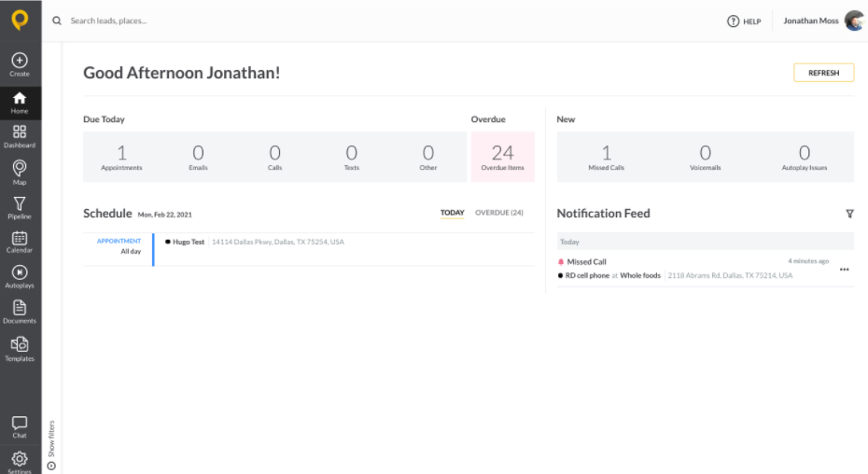Open the missed call options menu
This screenshot has width=868, height=474.
pyautogui.click(x=844, y=269)
